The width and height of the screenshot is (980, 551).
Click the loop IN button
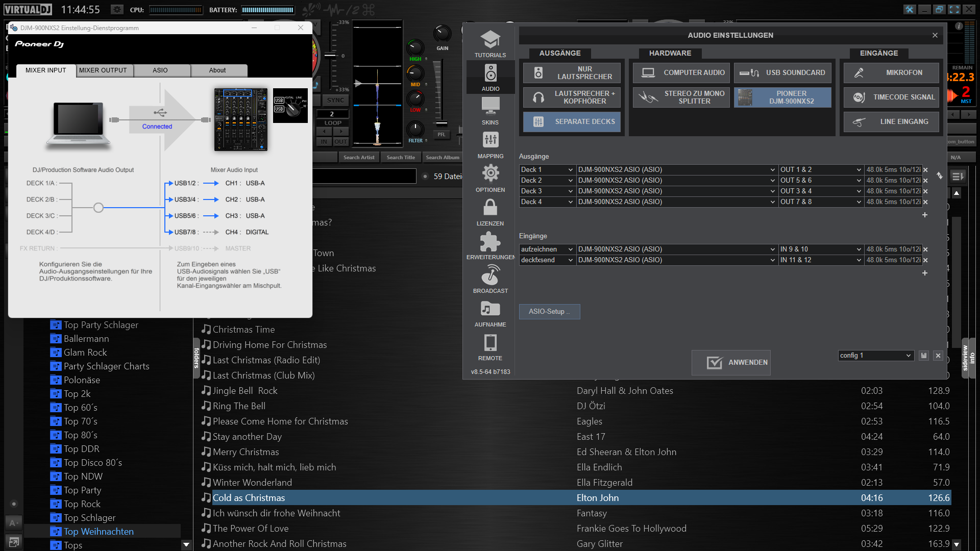[324, 142]
